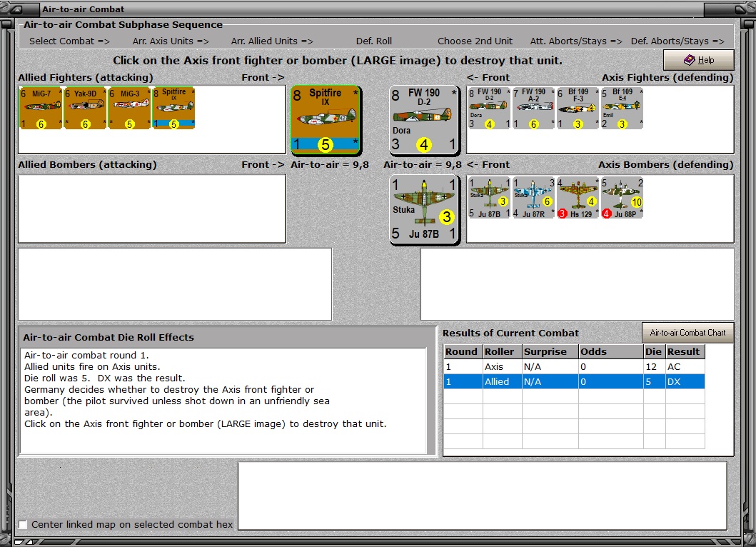This screenshot has height=547, width=756.
Task: Select the small Spitfire IX counter in Allied fighters
Action: [173, 108]
